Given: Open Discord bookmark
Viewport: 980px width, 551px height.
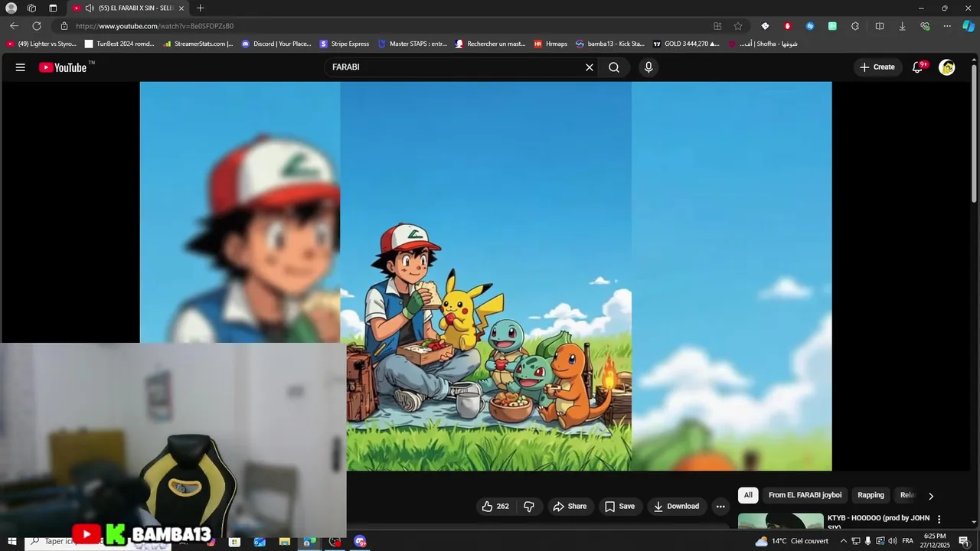Looking at the screenshot, I should click(x=276, y=44).
